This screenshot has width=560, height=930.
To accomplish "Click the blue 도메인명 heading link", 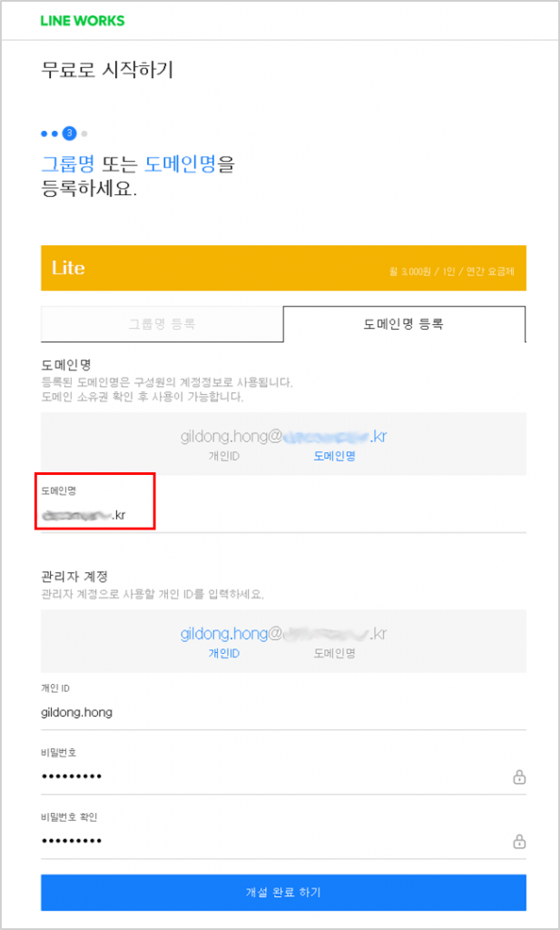I will 180,163.
